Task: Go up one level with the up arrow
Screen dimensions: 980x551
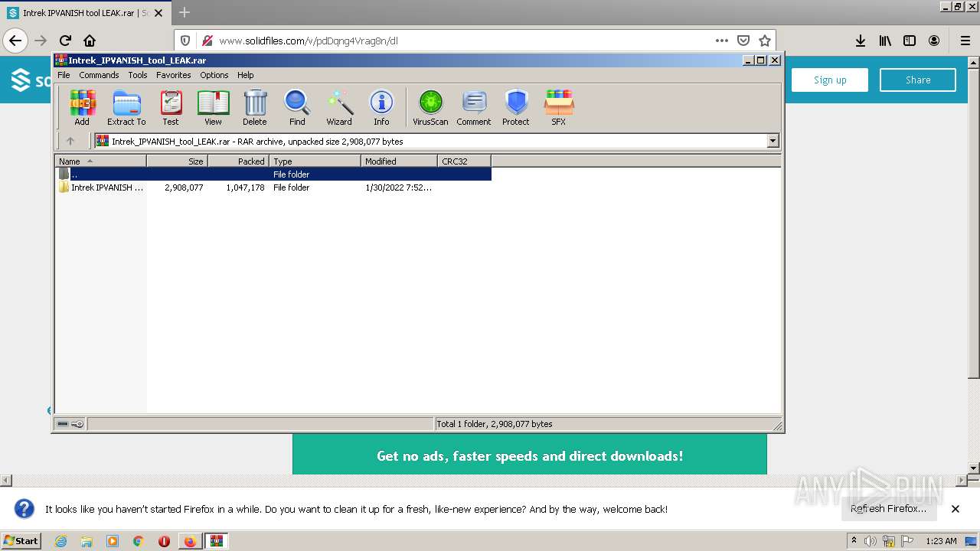Action: click(70, 141)
